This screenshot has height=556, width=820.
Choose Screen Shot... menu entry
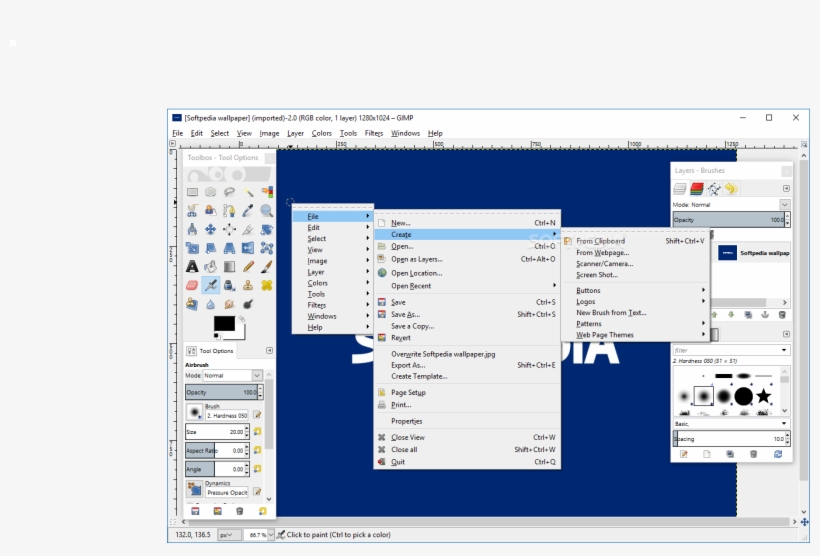tap(635, 275)
